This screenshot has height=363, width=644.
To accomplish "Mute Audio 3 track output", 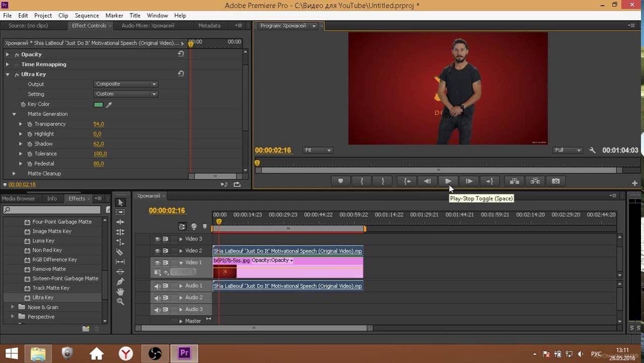I will pos(157,310).
